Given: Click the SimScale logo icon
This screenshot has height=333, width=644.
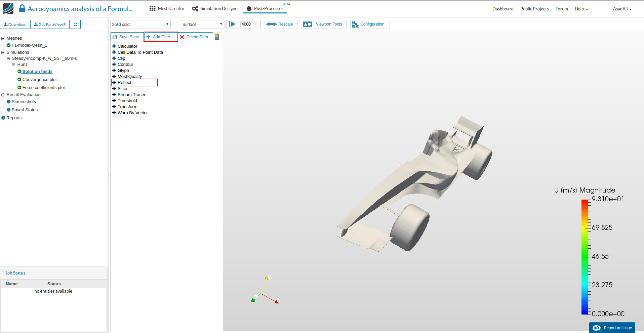Looking at the screenshot, I should (8, 9).
